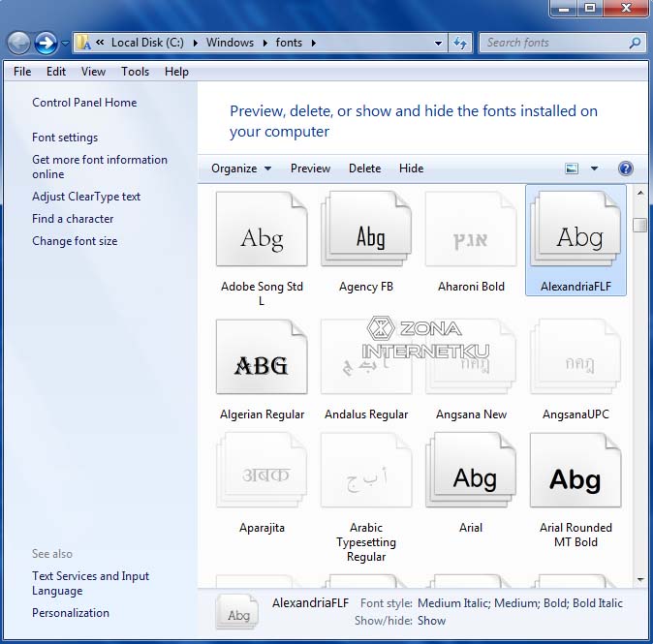Image resolution: width=653 pixels, height=644 pixels.
Task: Click the change view icon
Action: point(572,169)
